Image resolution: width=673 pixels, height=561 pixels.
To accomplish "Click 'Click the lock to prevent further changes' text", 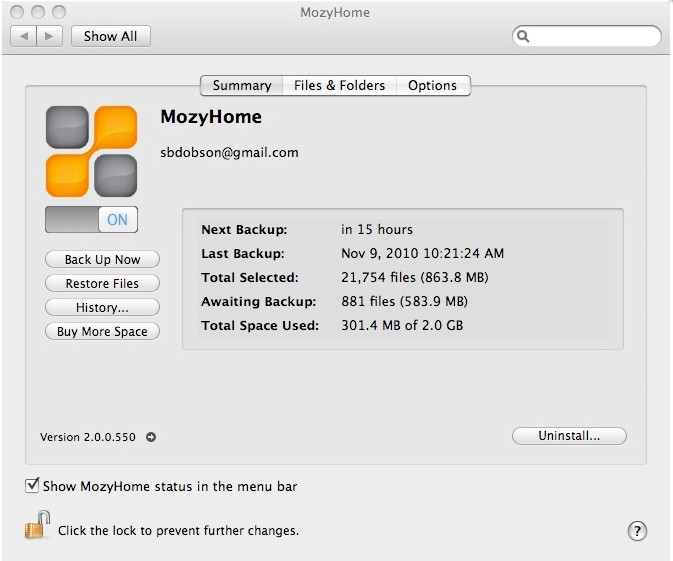I will (178, 531).
